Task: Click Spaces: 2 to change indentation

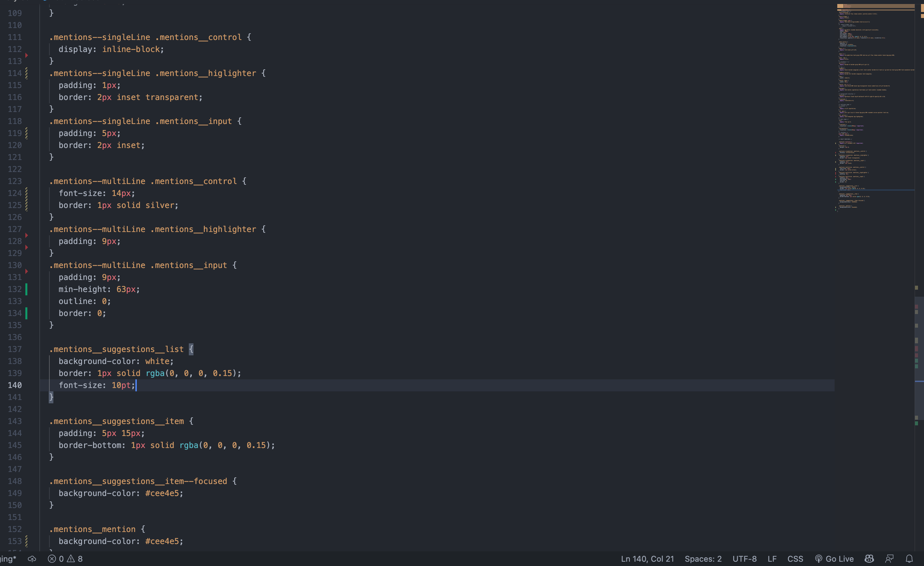Action: (x=703, y=559)
